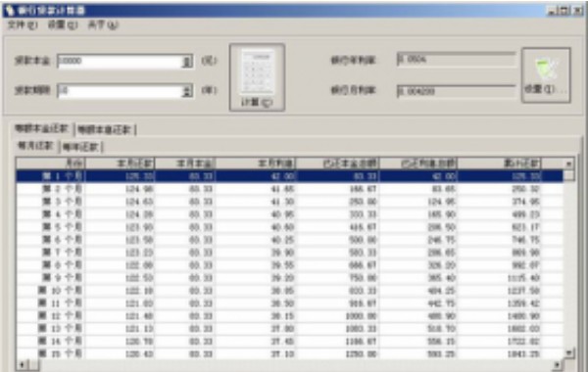Screen dimensions: 588x372
Task: Select the 第 6 个月 row label
Action: pyautogui.click(x=63, y=240)
